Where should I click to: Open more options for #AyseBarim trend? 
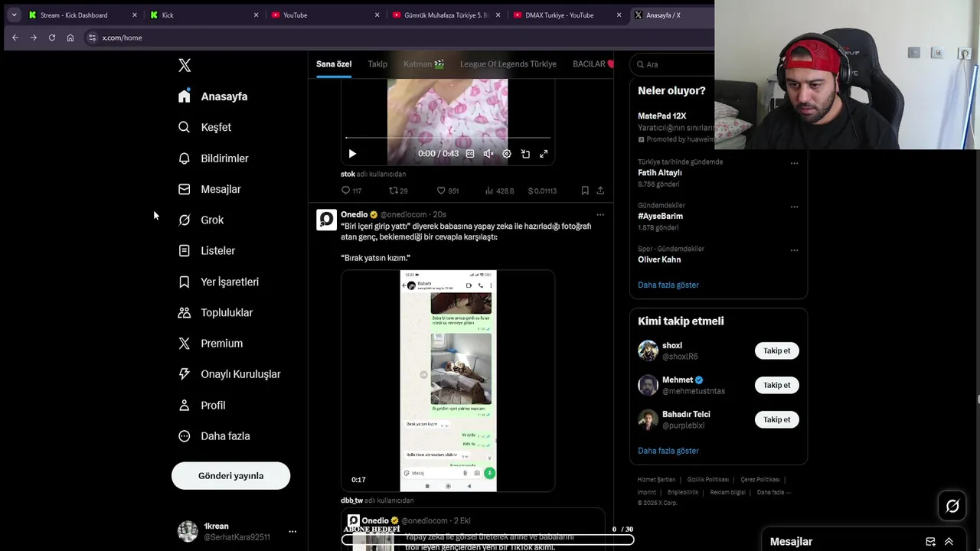tap(794, 207)
